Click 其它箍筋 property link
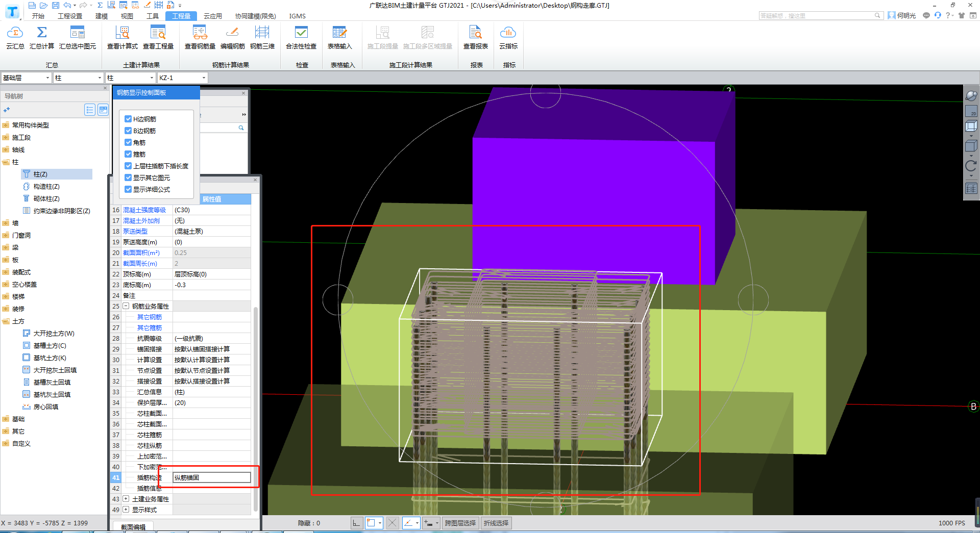This screenshot has height=533, width=980. [150, 328]
